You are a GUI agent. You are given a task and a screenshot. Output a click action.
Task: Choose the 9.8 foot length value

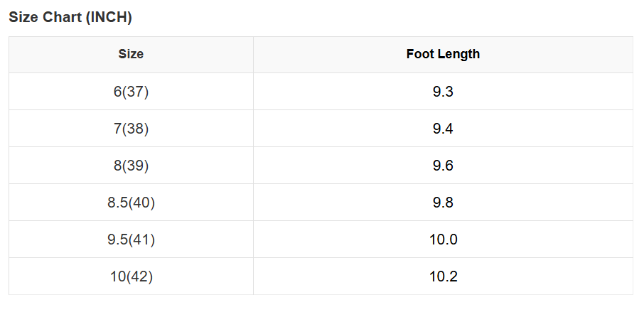click(x=443, y=203)
